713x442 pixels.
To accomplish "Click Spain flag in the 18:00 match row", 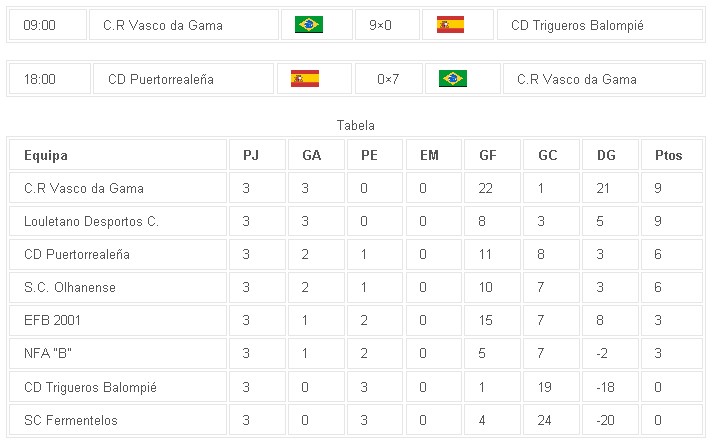I will point(304,79).
